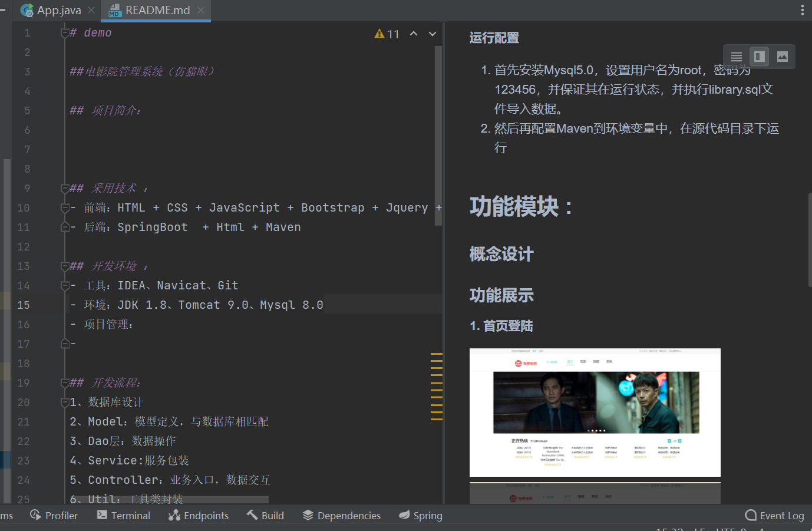
Task: Switch to preview-only view mode
Action: click(783, 57)
